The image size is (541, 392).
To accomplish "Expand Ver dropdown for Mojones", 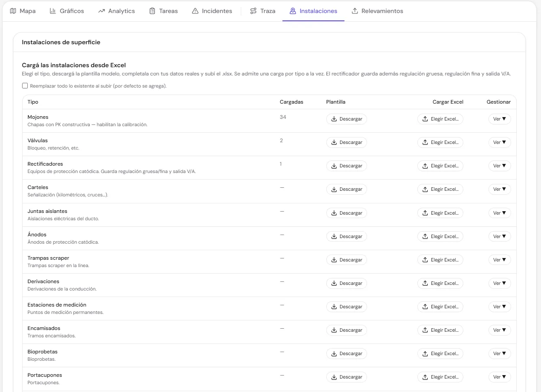I will [x=500, y=119].
